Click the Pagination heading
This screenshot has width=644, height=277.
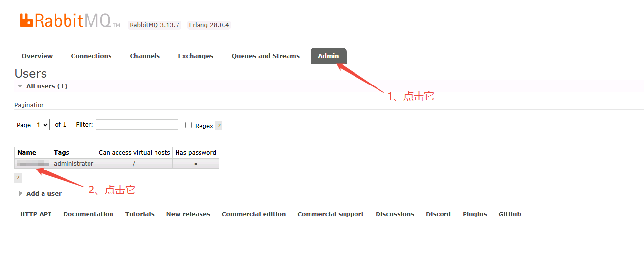(x=29, y=105)
